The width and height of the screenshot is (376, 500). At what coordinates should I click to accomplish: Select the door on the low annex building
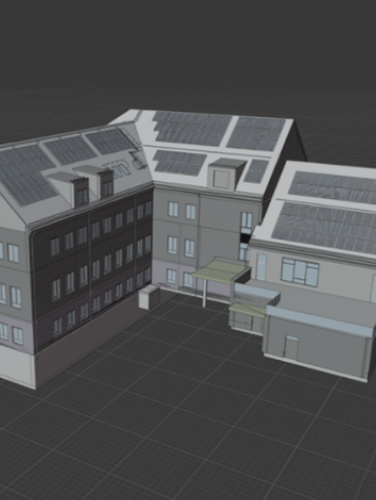(x=291, y=348)
